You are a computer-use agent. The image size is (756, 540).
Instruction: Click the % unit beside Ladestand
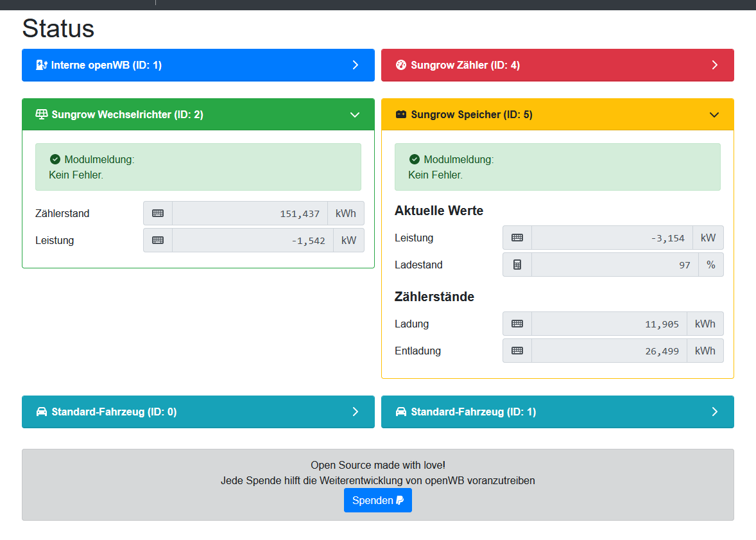[x=710, y=265]
